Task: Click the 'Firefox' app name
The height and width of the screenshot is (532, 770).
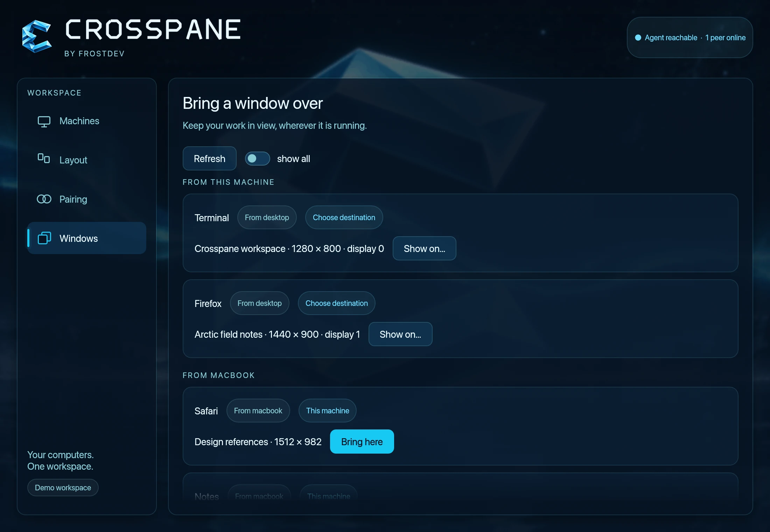Action: click(208, 303)
